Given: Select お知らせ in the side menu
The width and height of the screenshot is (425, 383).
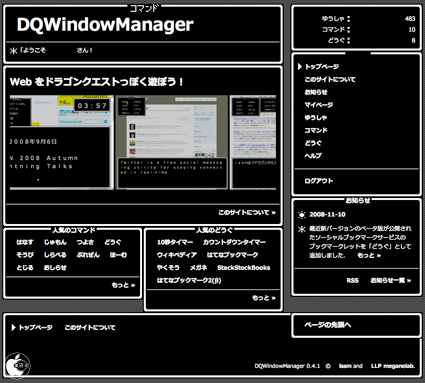Looking at the screenshot, I should point(316,92).
